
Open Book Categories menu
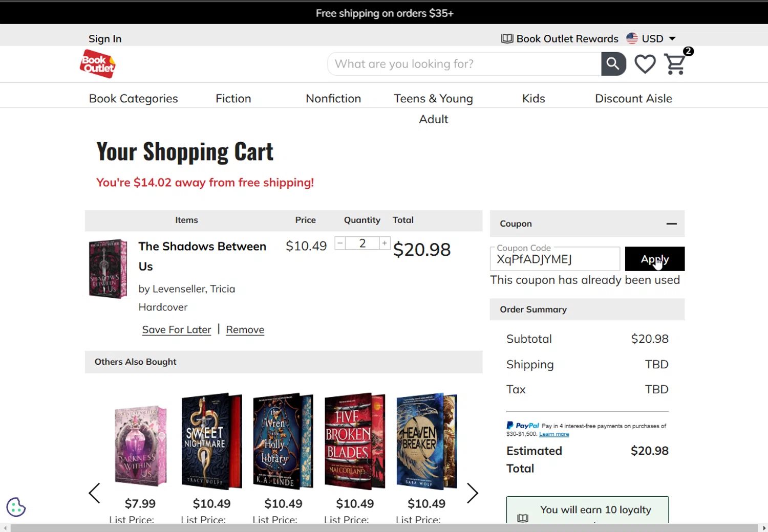pyautogui.click(x=133, y=99)
